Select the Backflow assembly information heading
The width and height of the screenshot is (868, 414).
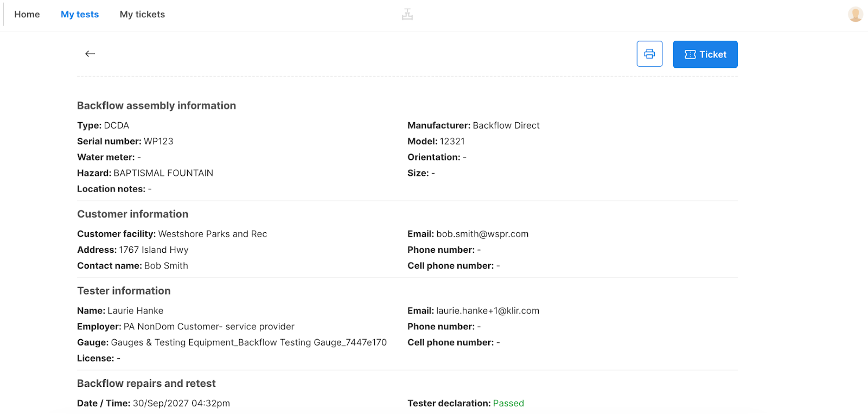pyautogui.click(x=156, y=106)
